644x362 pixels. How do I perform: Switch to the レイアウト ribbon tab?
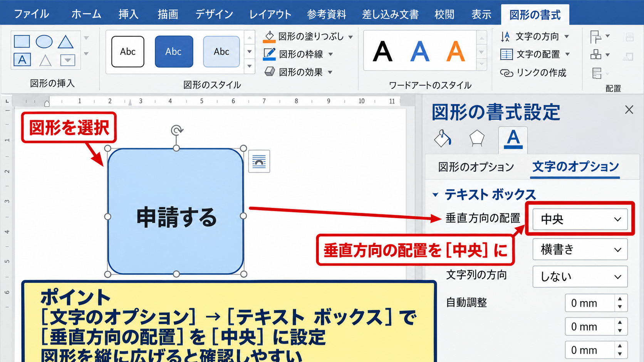click(270, 14)
